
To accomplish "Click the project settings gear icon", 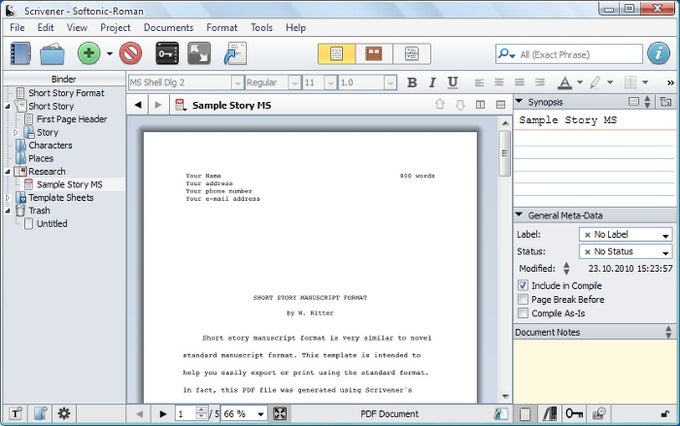I will (x=64, y=413).
